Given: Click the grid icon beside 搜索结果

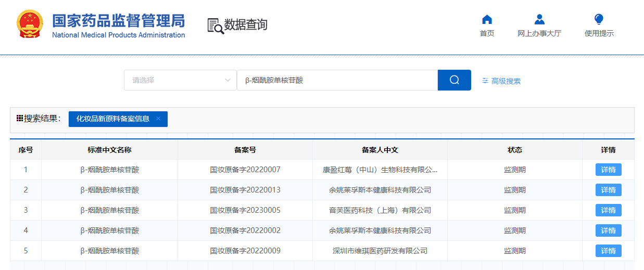Looking at the screenshot, I should point(20,119).
